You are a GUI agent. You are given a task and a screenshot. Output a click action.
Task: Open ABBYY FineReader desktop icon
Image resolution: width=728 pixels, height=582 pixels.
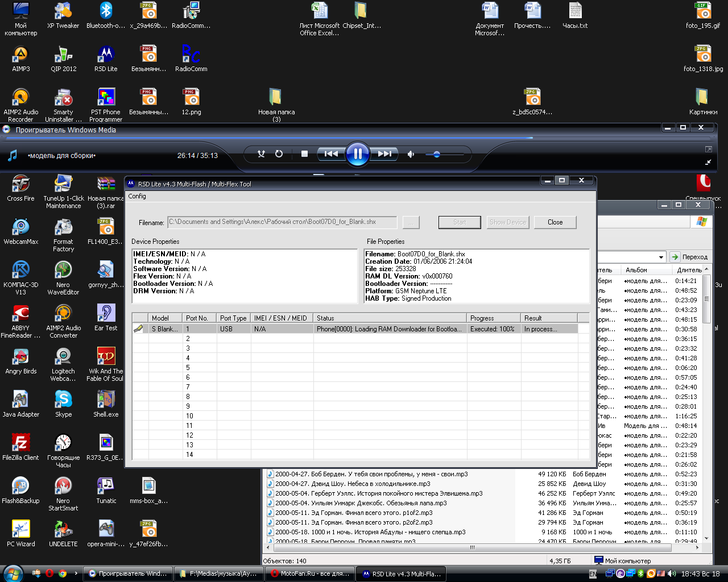click(21, 321)
